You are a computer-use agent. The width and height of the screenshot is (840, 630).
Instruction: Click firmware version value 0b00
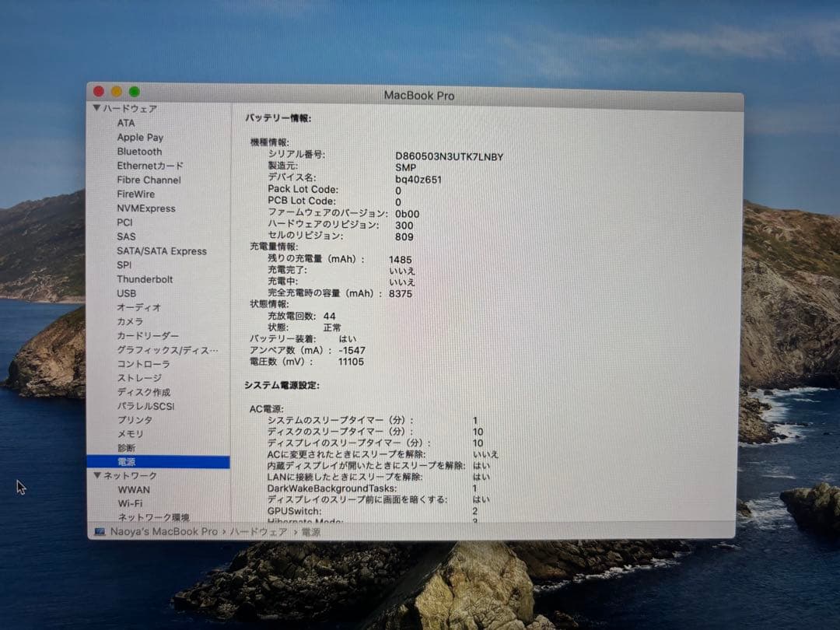407,214
